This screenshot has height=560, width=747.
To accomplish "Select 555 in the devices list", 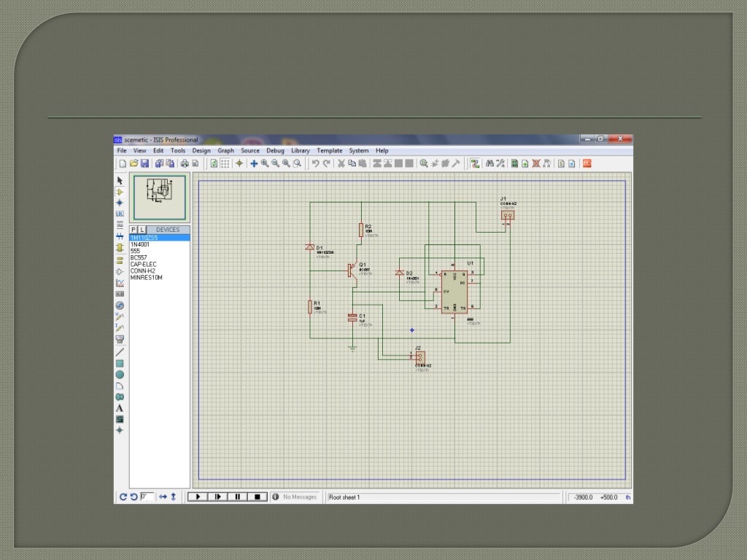I will click(160, 251).
